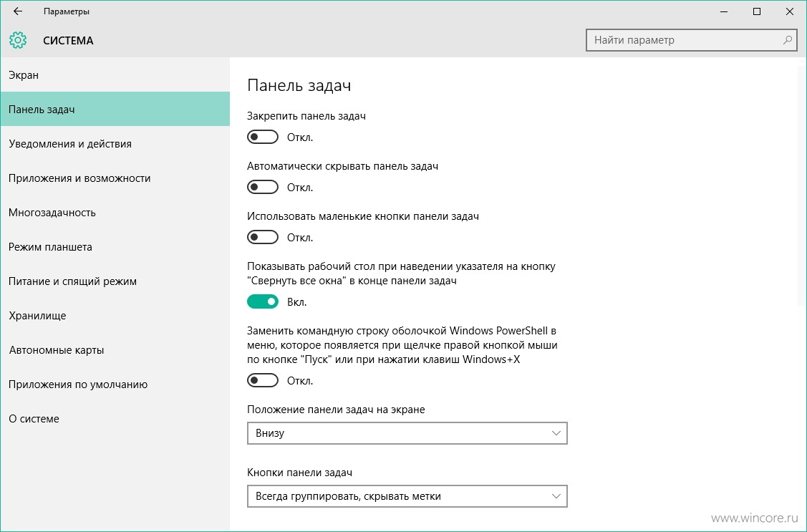Close the Параметры window
This screenshot has width=807, height=532.
(790, 11)
